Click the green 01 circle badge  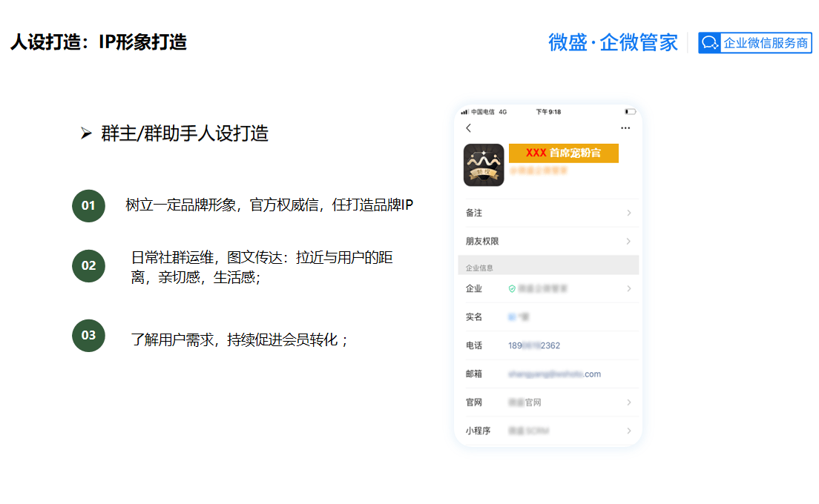click(x=88, y=205)
